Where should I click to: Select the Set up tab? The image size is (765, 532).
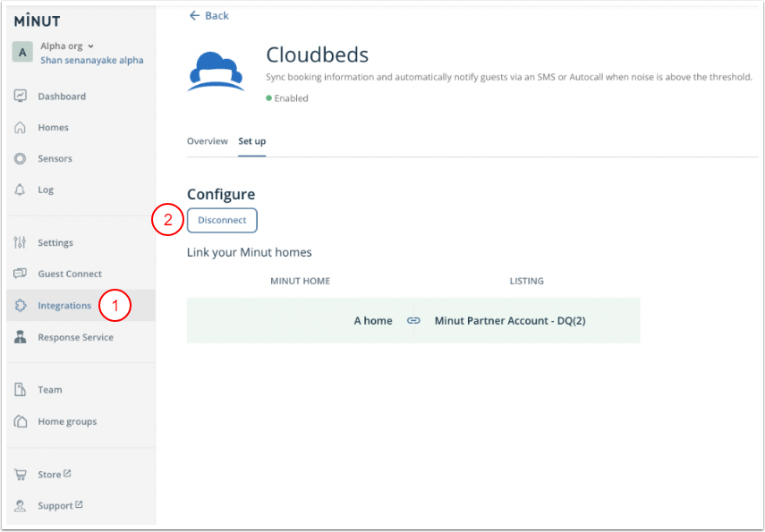click(251, 141)
